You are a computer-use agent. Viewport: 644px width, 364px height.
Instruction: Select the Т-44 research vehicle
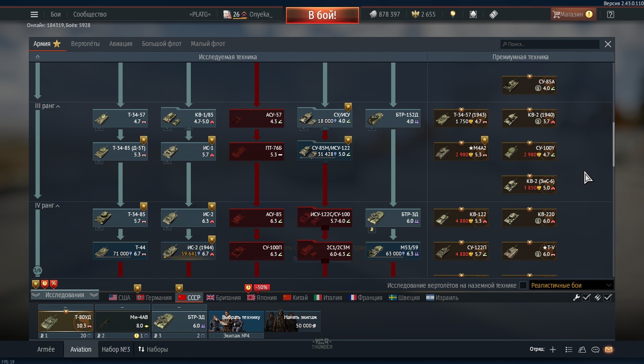tap(120, 251)
